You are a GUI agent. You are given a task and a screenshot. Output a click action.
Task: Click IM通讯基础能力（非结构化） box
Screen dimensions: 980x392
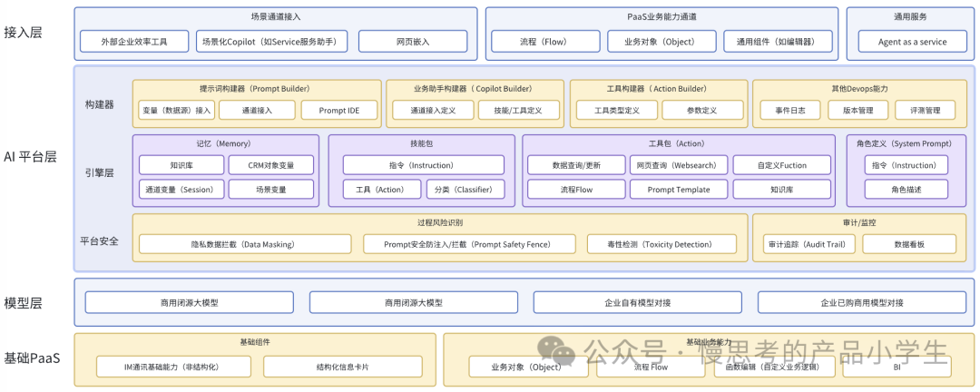tap(173, 367)
